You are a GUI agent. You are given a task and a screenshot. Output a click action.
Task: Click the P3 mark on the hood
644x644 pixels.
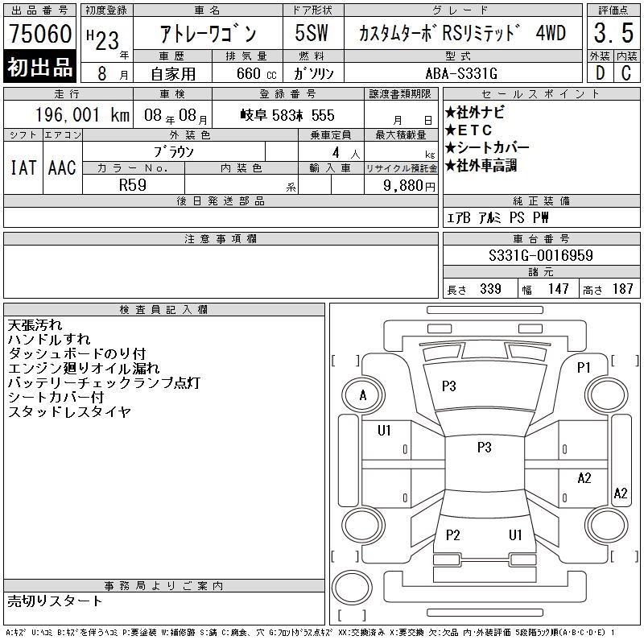pyautogui.click(x=449, y=386)
